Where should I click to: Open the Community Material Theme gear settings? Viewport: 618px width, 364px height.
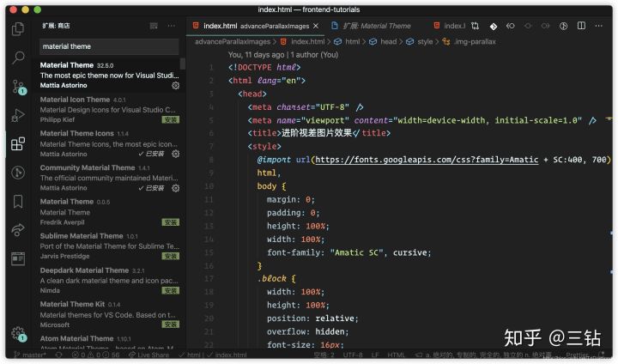click(x=176, y=188)
